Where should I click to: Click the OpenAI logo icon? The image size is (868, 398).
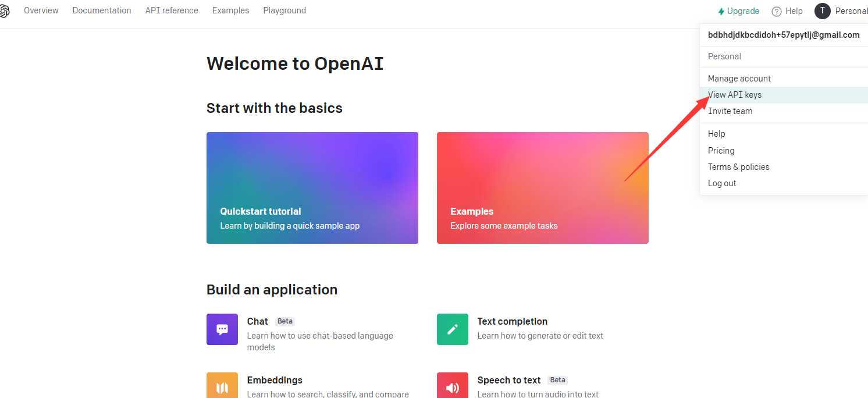point(3,11)
